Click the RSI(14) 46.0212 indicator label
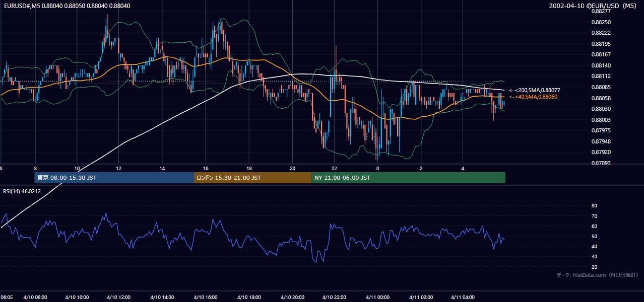 click(22, 191)
